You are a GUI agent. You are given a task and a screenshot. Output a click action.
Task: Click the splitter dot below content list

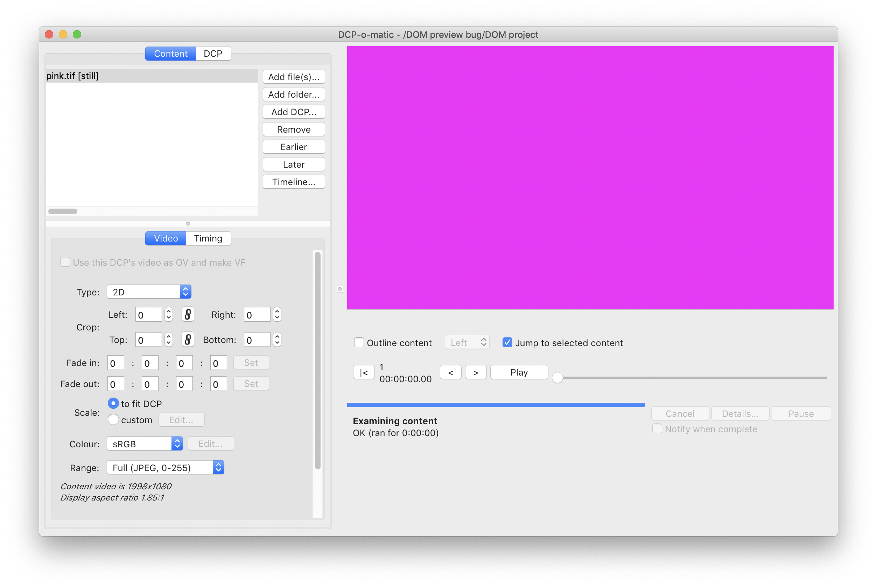click(x=188, y=224)
